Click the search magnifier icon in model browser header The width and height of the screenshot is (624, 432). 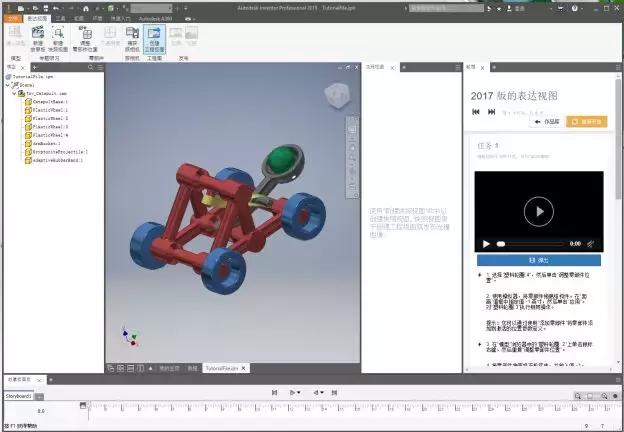click(91, 67)
